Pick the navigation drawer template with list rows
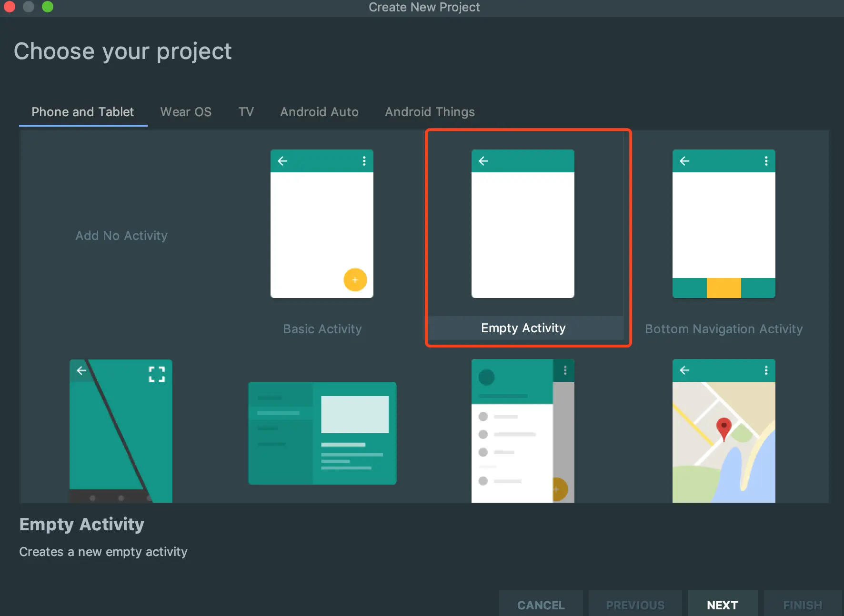The height and width of the screenshot is (616, 844). click(523, 431)
